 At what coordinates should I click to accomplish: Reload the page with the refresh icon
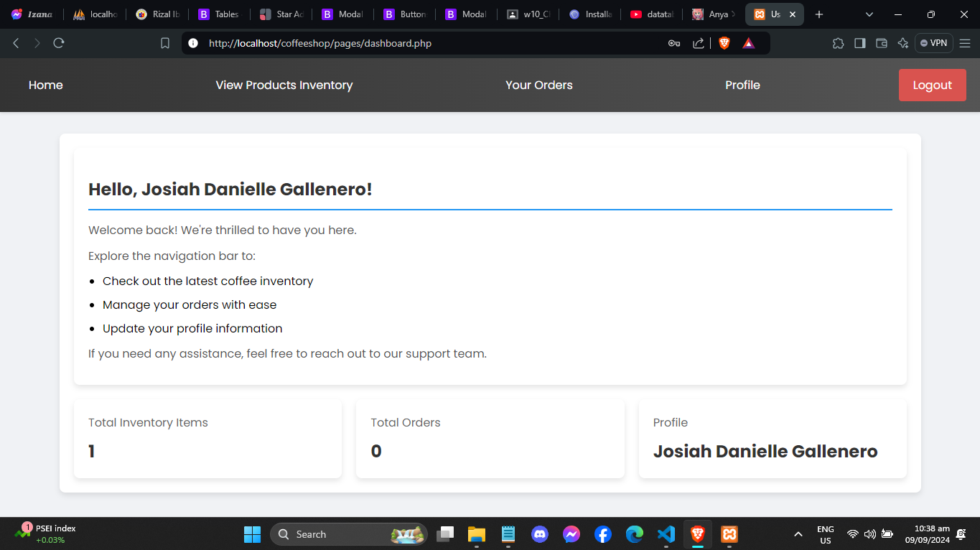(x=59, y=43)
